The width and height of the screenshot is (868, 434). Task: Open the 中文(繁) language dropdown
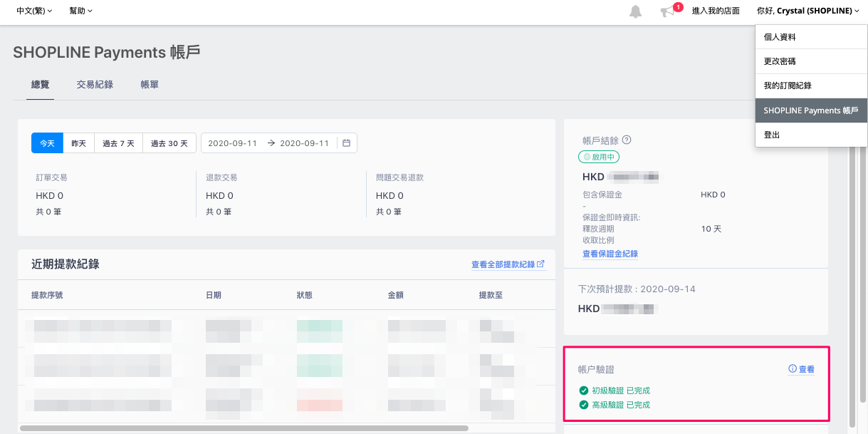pos(34,11)
